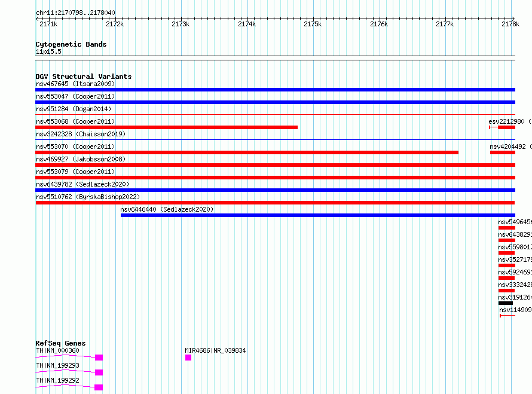Screen dimensions: 532x394
Task: Click the Cytogenetic Bands track title
Action: 71,44
